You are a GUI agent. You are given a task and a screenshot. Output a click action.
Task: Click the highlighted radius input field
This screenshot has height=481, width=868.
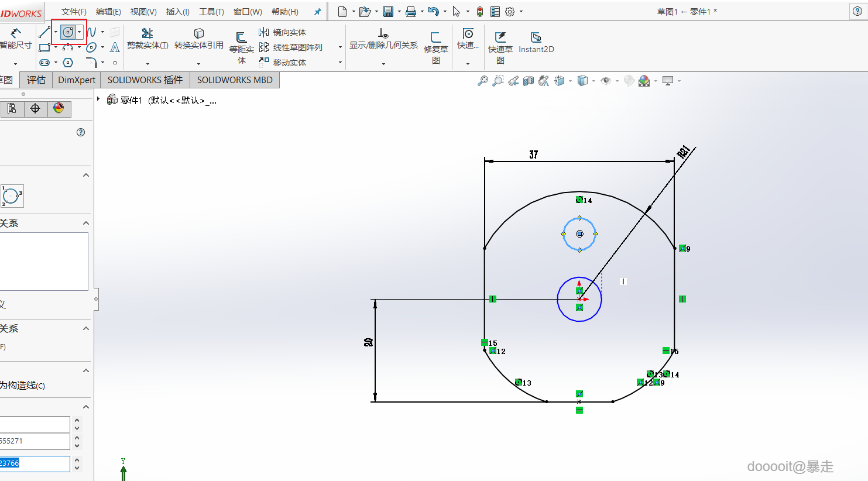click(35, 463)
